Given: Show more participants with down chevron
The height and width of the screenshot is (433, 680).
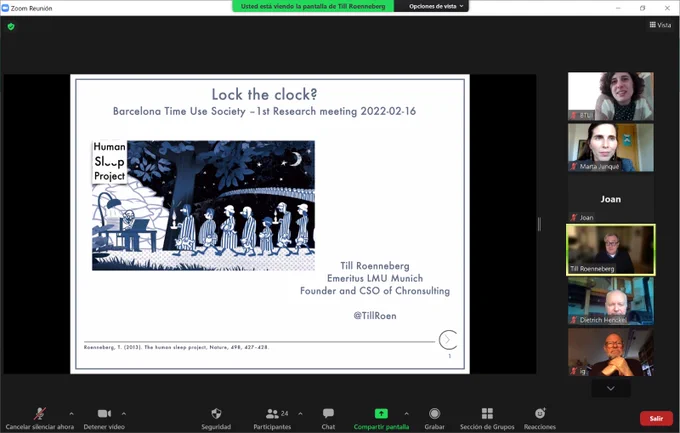Looking at the screenshot, I should [x=611, y=388].
